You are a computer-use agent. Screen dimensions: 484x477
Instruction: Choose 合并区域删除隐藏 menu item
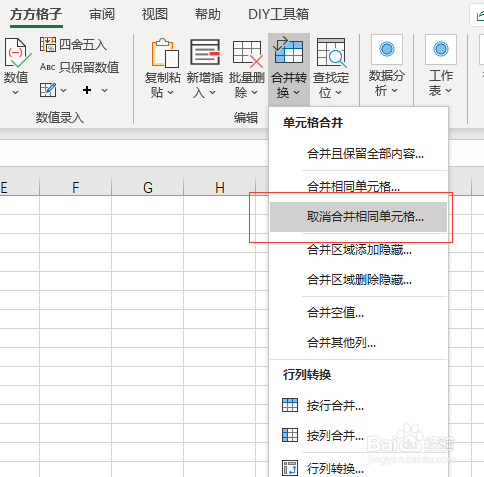point(358,279)
